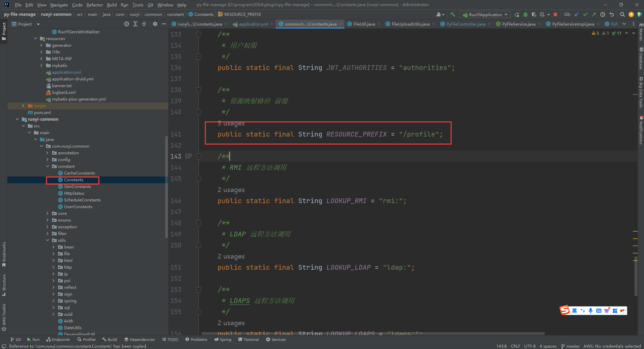Open the Navigate menu

[59, 5]
